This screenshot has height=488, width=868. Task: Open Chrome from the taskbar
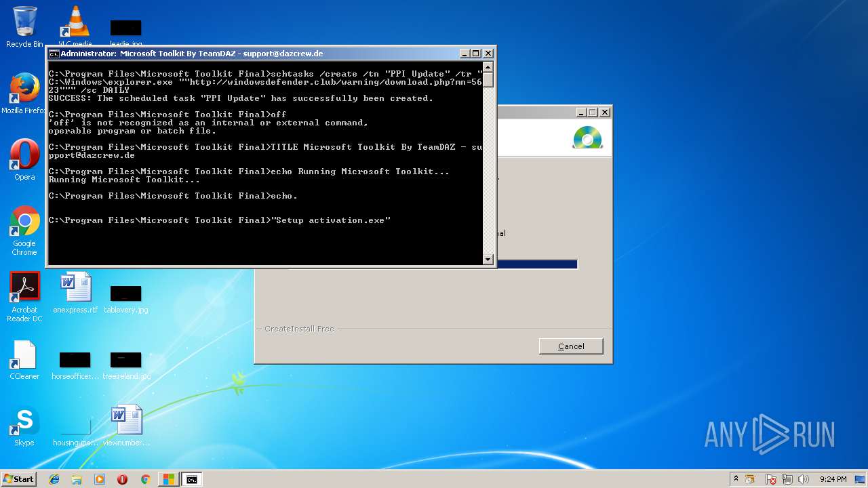[x=145, y=479]
